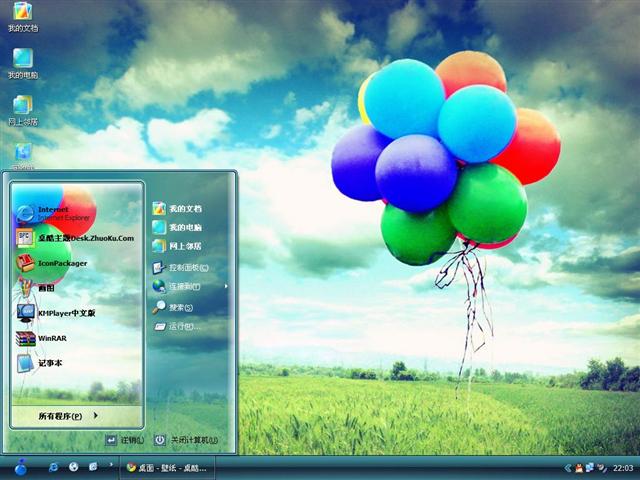
Task: Open 记事本 notepad in start menu
Action: pyautogui.click(x=78, y=363)
